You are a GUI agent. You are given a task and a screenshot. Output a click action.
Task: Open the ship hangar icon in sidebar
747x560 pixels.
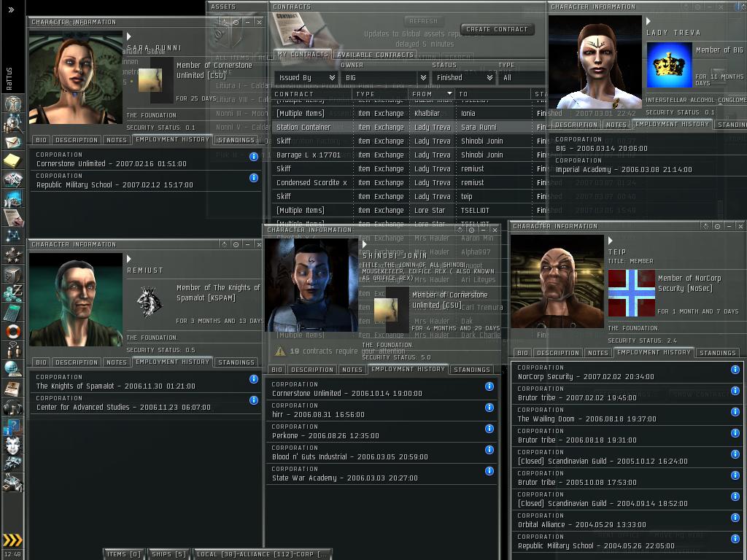[x=13, y=463]
